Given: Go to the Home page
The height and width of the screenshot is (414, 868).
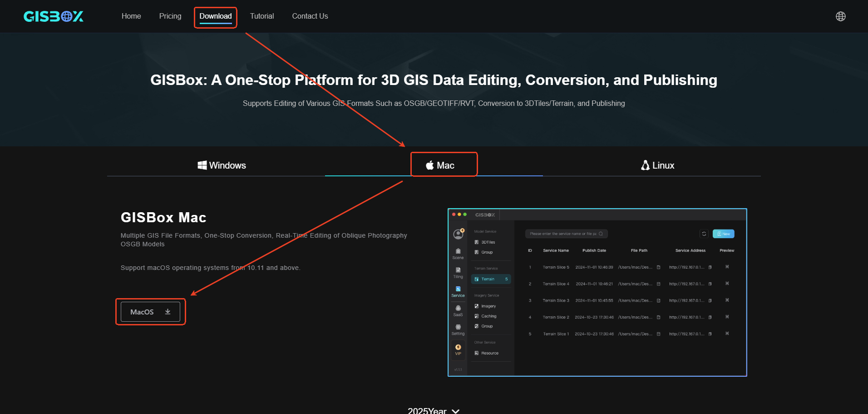Looking at the screenshot, I should click(131, 16).
